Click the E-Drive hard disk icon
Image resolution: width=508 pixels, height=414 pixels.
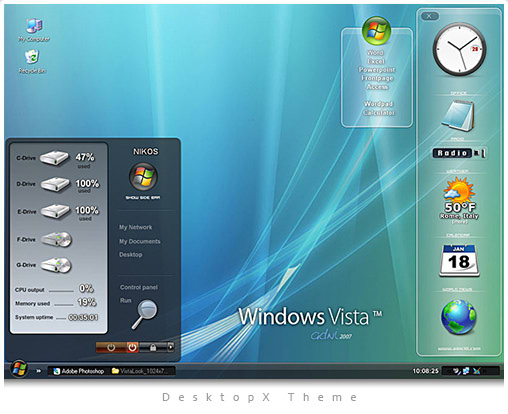click(55, 211)
